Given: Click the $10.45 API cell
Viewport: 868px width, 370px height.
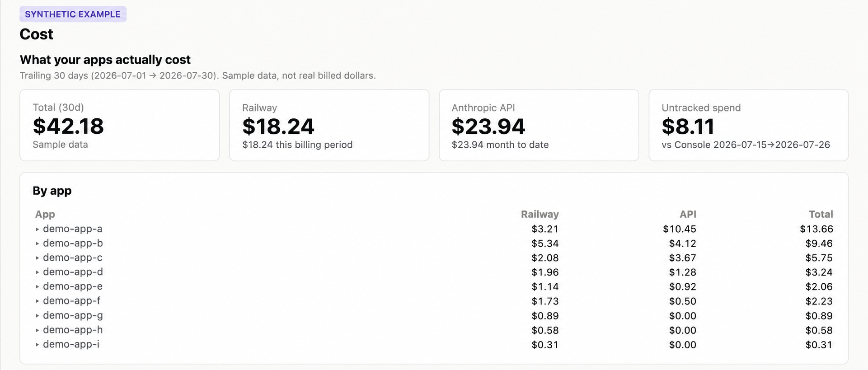Looking at the screenshot, I should [x=680, y=229].
